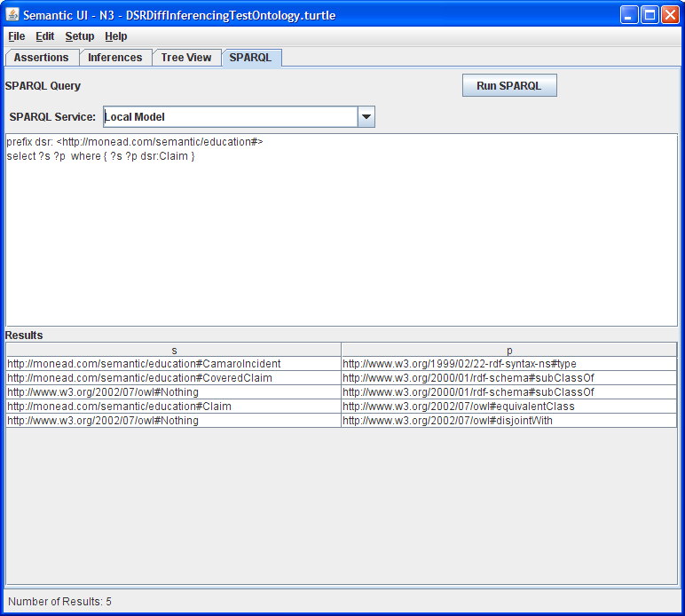Select the owl#equivalentClass cell
The image size is (685, 616).
click(509, 407)
